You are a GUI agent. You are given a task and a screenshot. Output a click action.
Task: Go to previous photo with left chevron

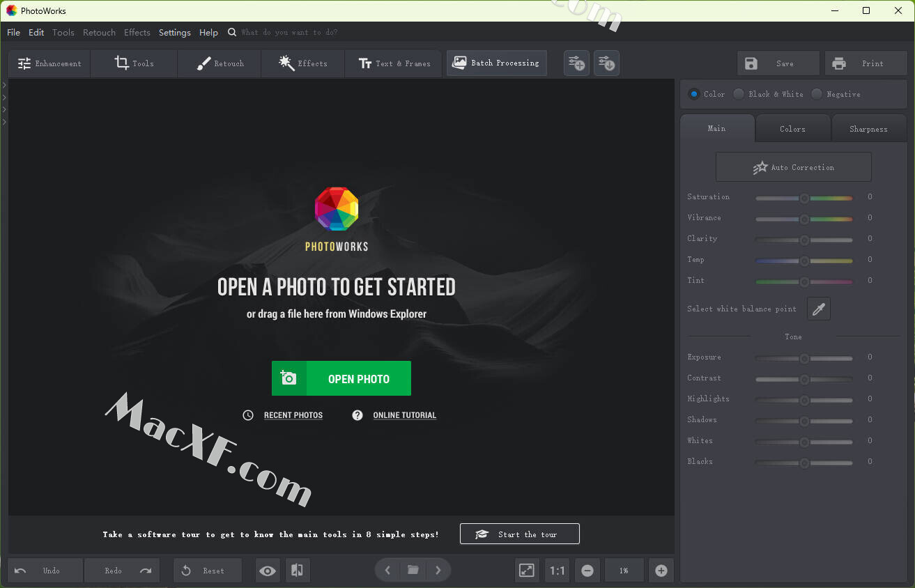click(x=388, y=570)
